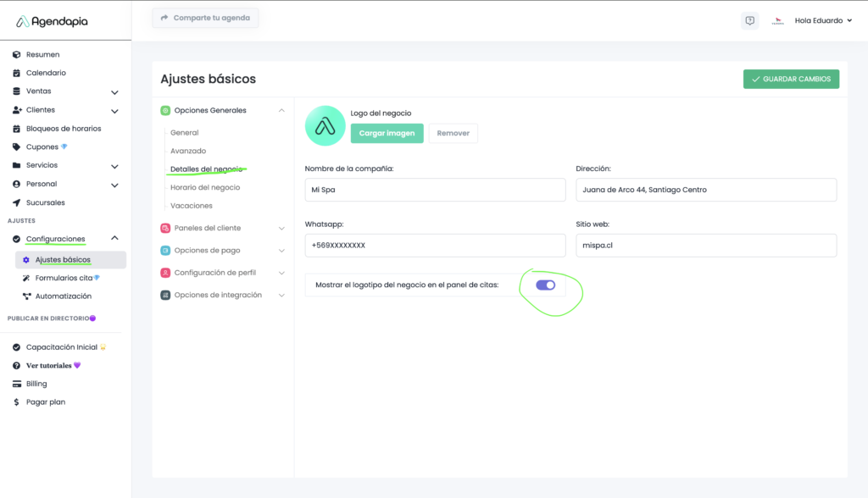Click the Remover logo button
Viewport: 868px width, 498px height.
[x=453, y=133]
